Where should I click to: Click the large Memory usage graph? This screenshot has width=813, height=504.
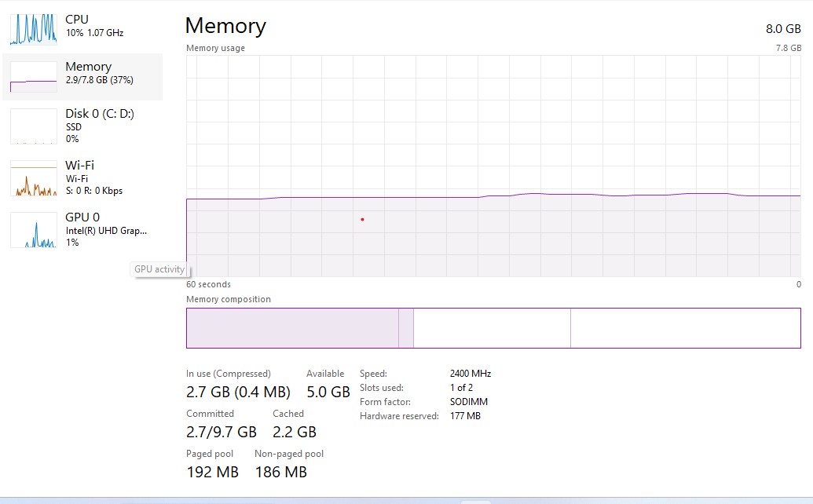493,166
